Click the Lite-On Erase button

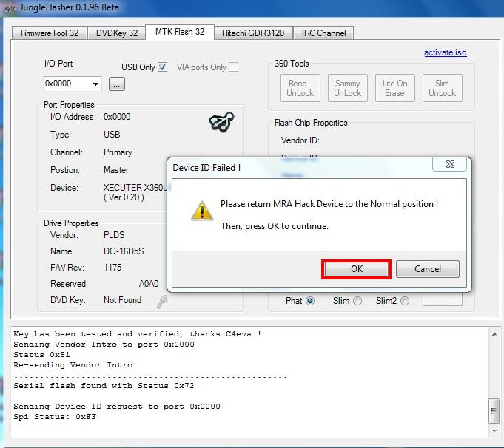[394, 88]
